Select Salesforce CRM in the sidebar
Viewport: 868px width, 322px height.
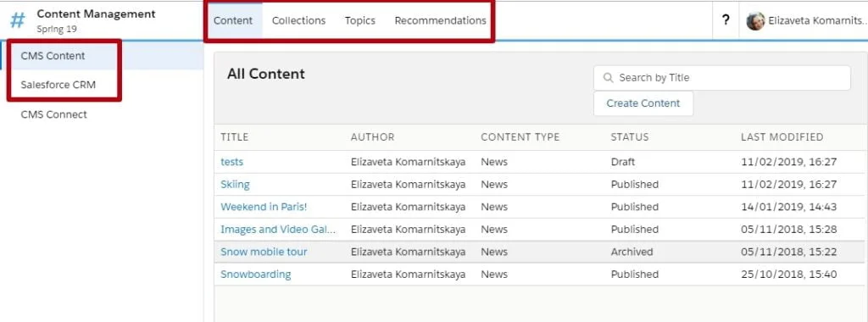[x=58, y=86]
